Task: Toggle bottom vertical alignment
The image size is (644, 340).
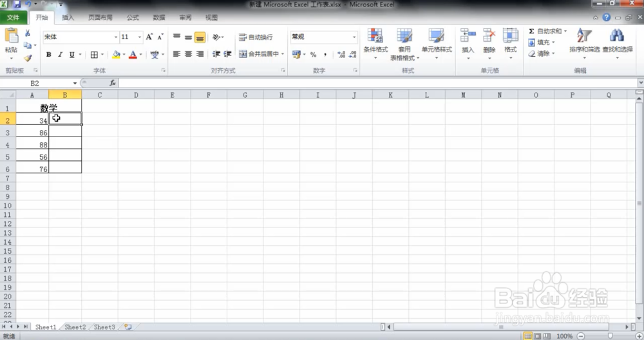Action: click(x=200, y=37)
